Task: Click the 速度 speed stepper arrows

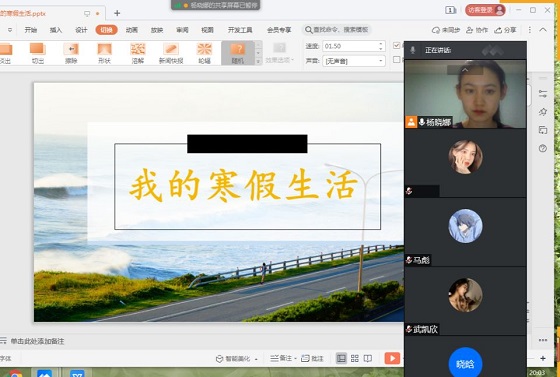Action: pos(381,46)
